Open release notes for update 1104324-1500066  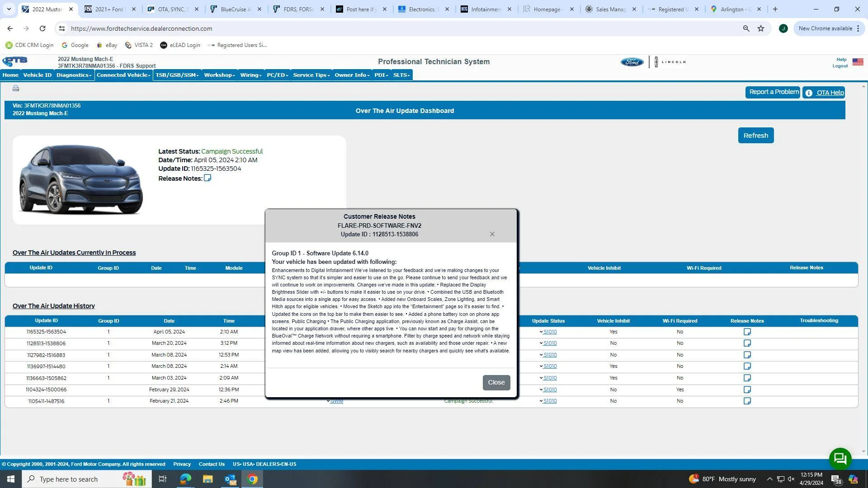(x=747, y=389)
